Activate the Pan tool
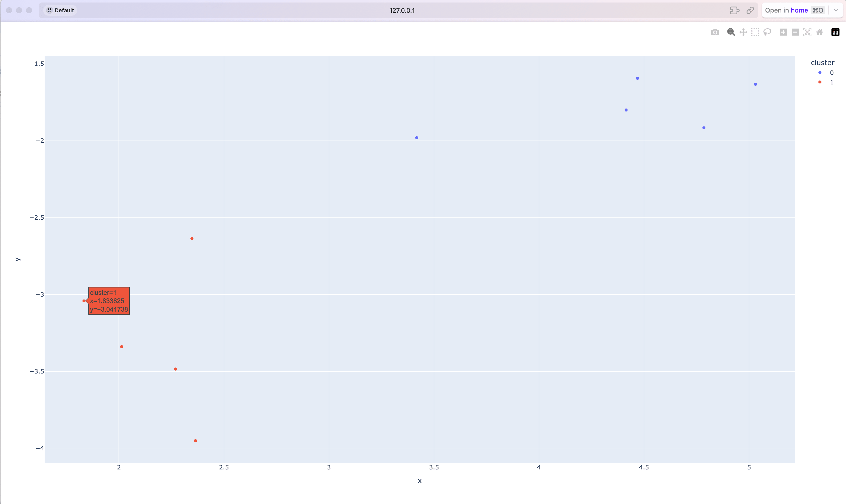This screenshot has width=846, height=504. [743, 32]
